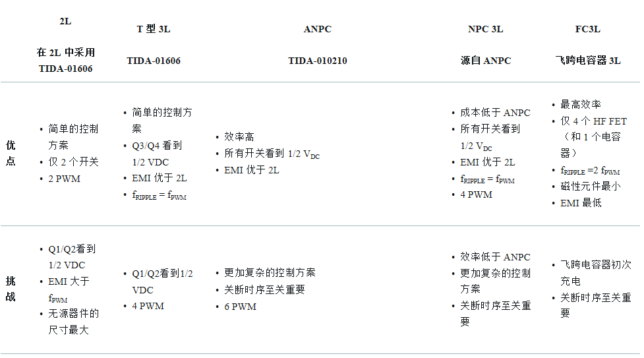
Task: Click the top "2L" column heading
Action: pos(65,21)
